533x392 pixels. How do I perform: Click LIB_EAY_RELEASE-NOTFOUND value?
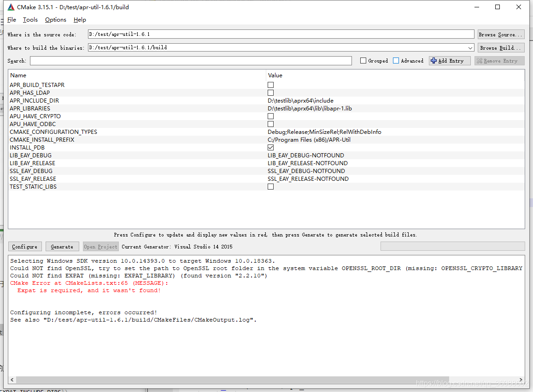[x=308, y=163]
